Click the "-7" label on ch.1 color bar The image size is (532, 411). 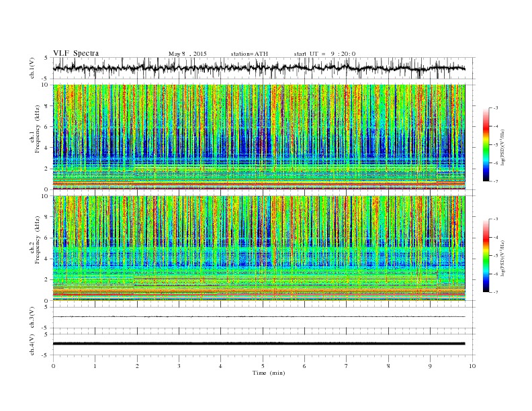click(496, 181)
